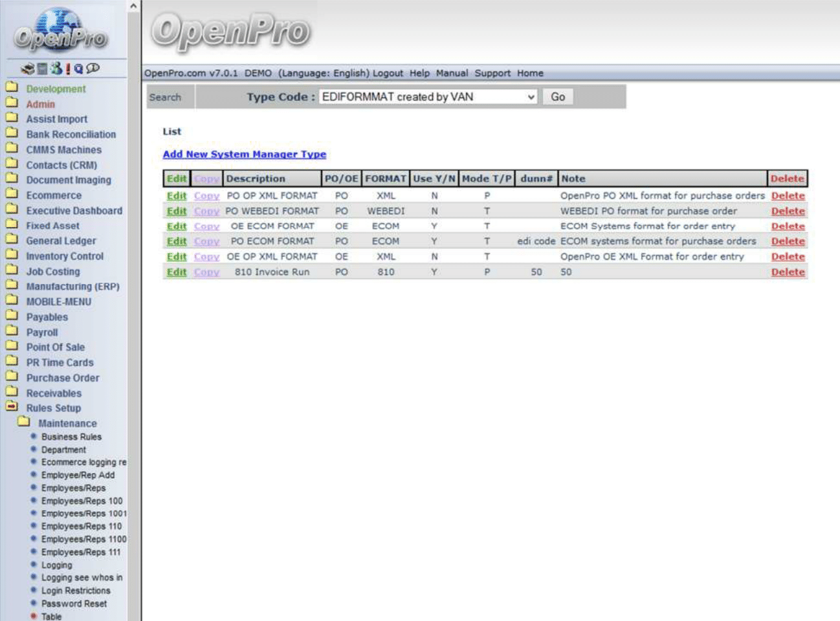840x621 pixels.
Task: Open the Type Code dropdown
Action: click(428, 97)
